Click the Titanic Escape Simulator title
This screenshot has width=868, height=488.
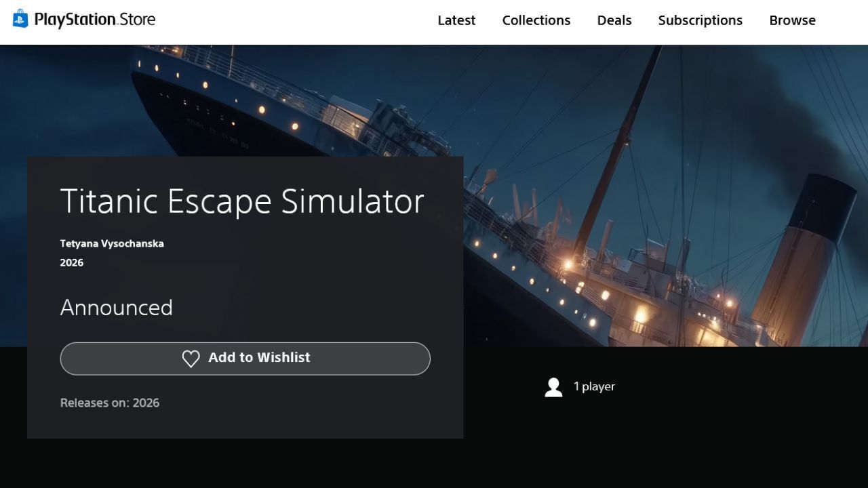click(242, 201)
